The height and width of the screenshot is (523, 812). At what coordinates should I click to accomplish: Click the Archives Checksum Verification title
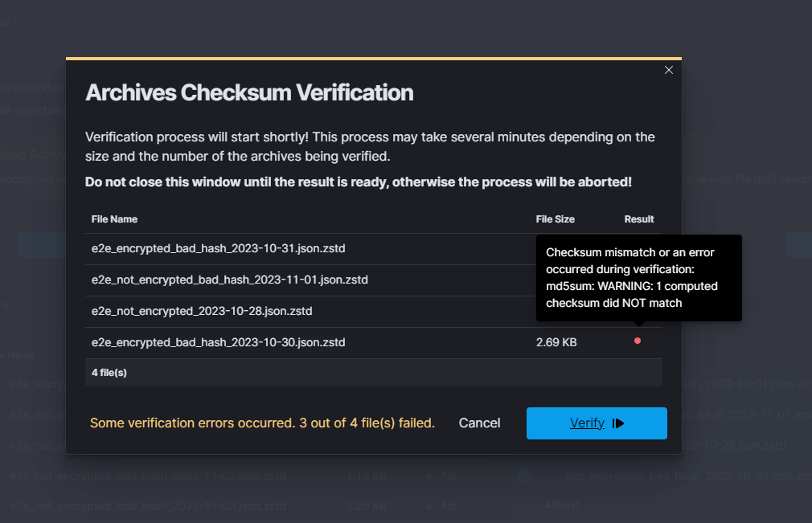coord(249,93)
